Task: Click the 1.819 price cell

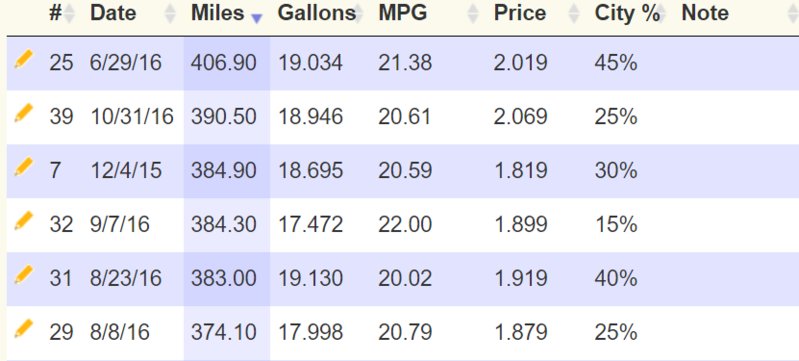Action: click(x=520, y=171)
